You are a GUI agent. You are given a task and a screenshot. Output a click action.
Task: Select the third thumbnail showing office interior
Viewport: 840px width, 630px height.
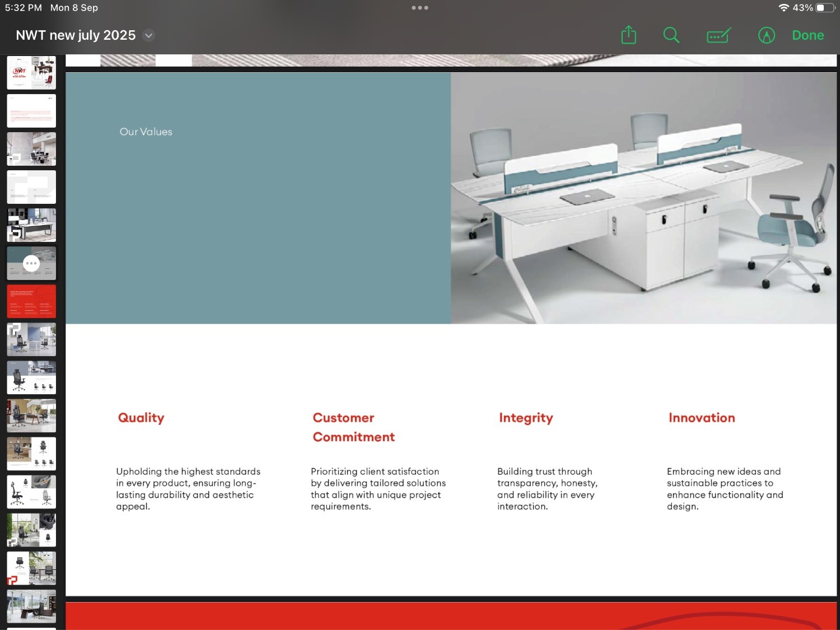[x=31, y=149]
